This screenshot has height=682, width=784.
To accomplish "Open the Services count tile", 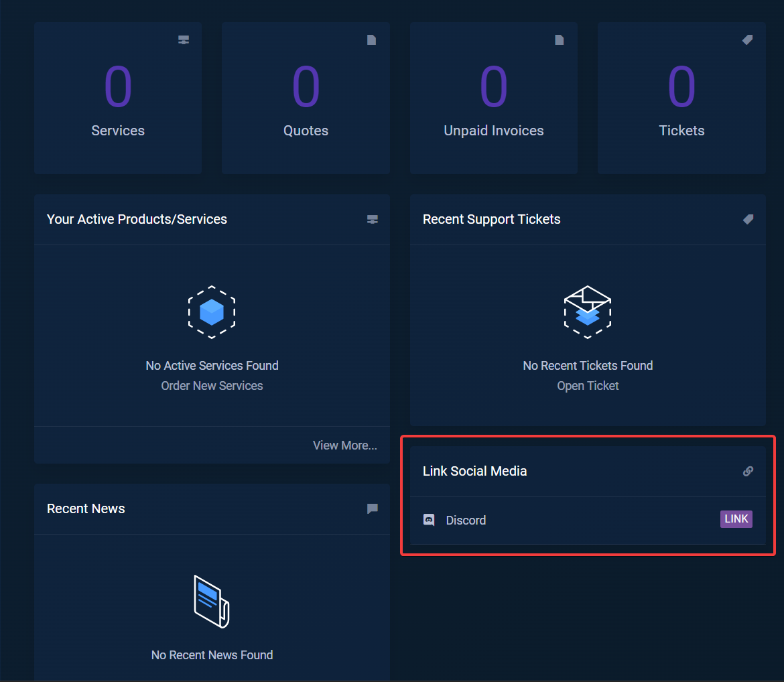I will [x=118, y=98].
